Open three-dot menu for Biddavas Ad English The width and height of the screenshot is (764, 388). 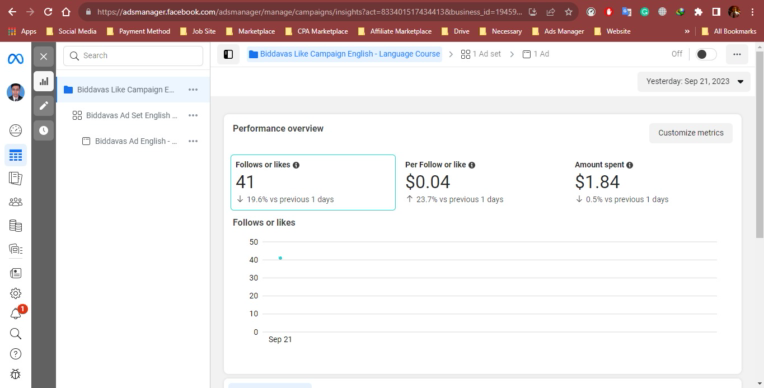point(193,141)
